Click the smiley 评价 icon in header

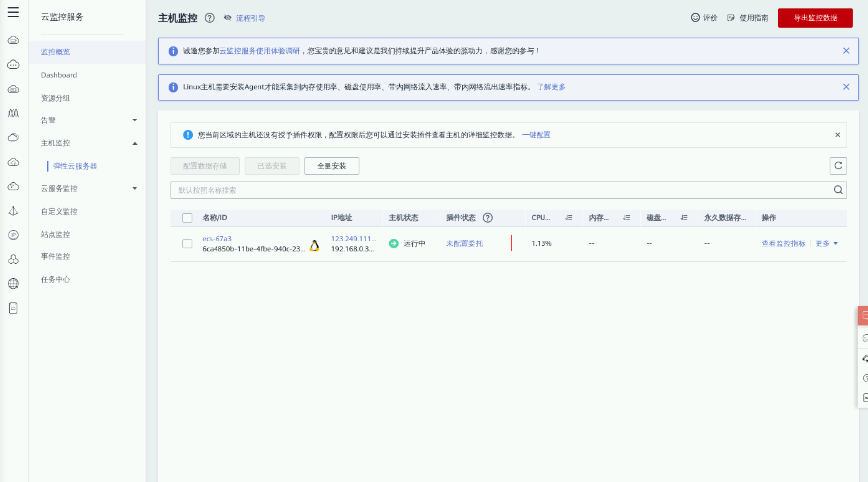pos(695,18)
